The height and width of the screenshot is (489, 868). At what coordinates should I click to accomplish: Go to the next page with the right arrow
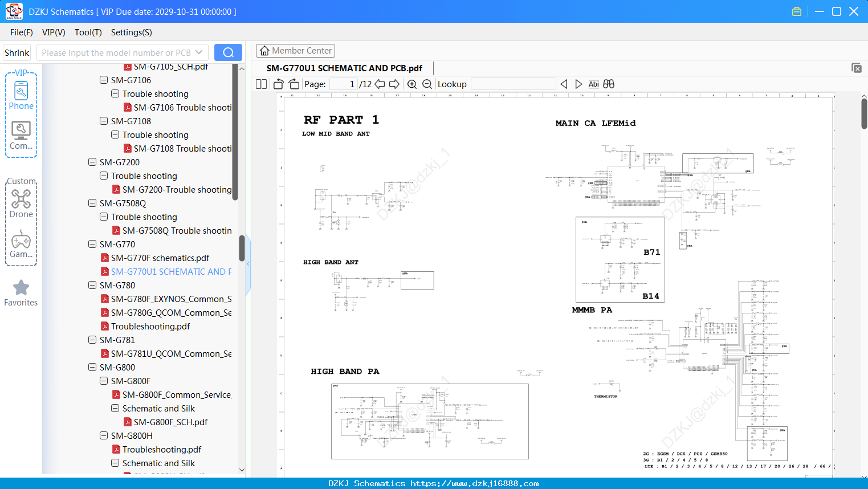tap(394, 84)
